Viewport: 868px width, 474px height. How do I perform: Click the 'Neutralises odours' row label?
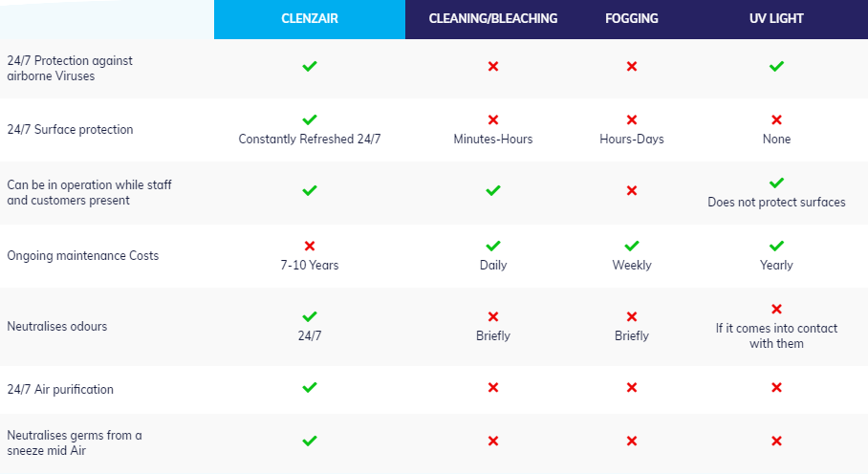pyautogui.click(x=57, y=326)
